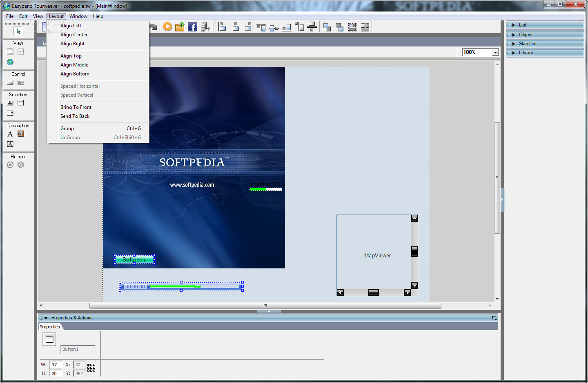Click the Align Top toolbar icon

261,27
